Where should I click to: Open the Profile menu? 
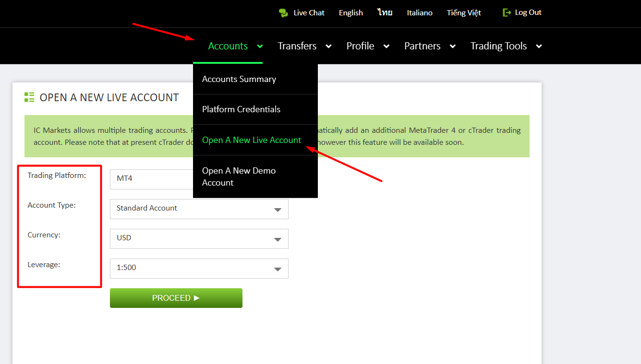(x=360, y=46)
